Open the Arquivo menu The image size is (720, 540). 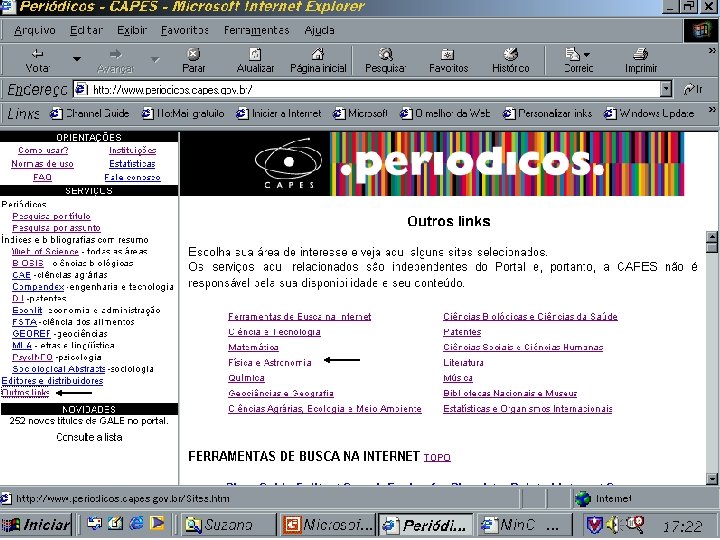pyautogui.click(x=34, y=30)
